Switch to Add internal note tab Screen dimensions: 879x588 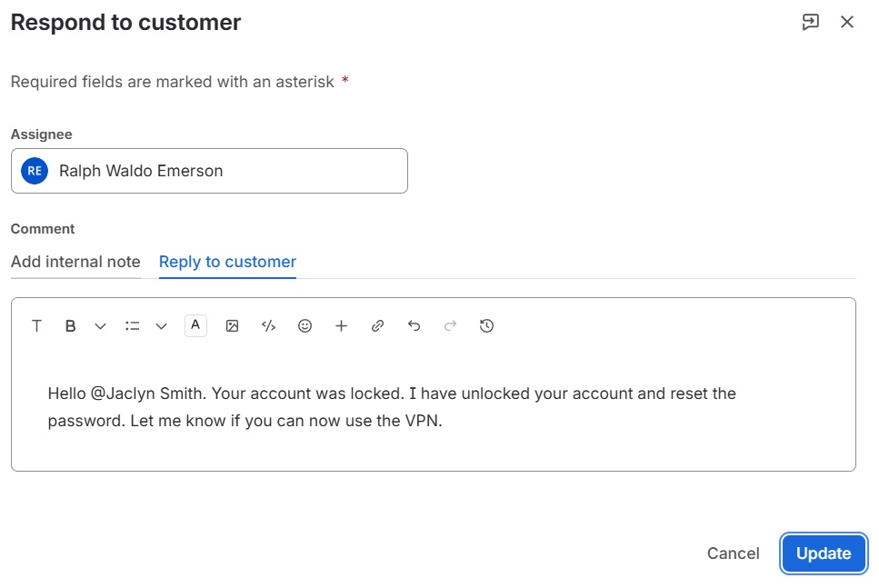(x=75, y=262)
